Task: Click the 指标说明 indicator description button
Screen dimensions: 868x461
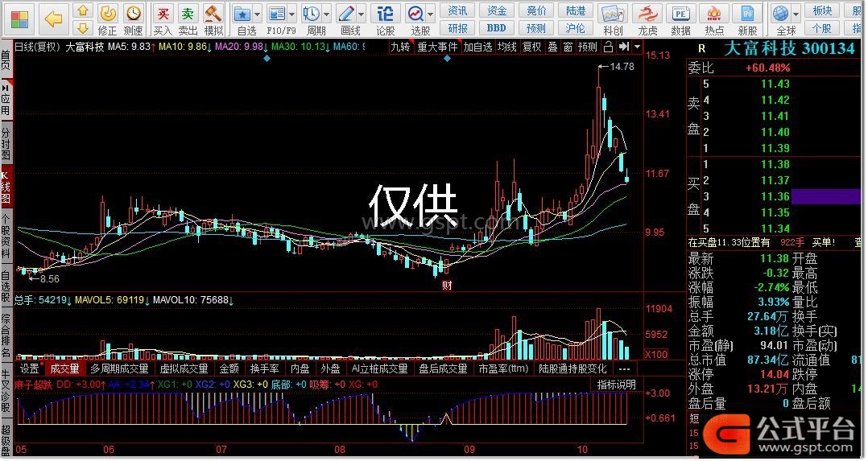Action: [616, 385]
